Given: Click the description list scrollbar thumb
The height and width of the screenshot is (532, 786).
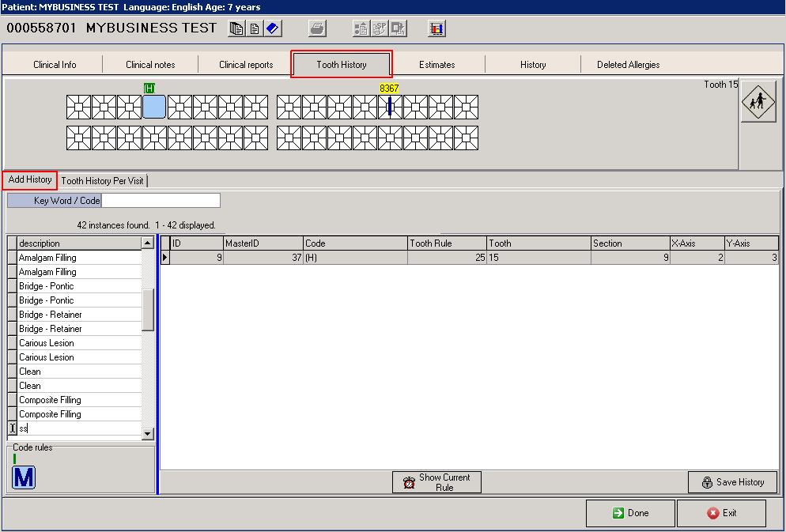Looking at the screenshot, I should click(x=148, y=309).
